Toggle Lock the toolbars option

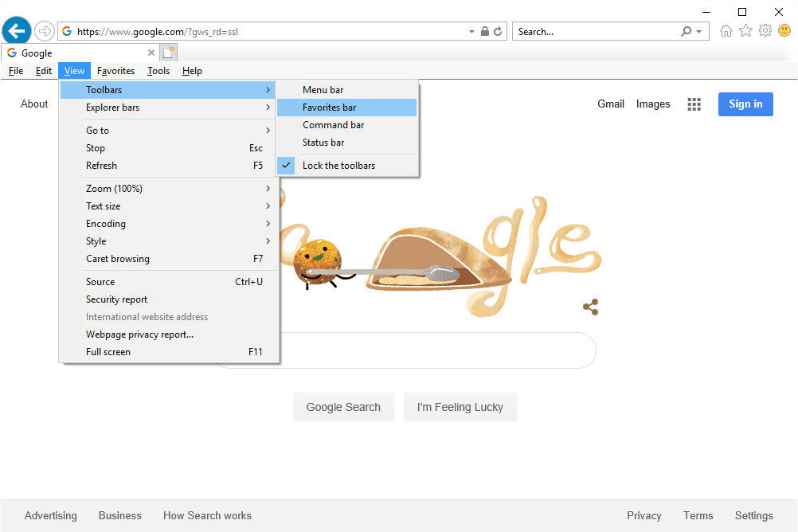click(338, 166)
